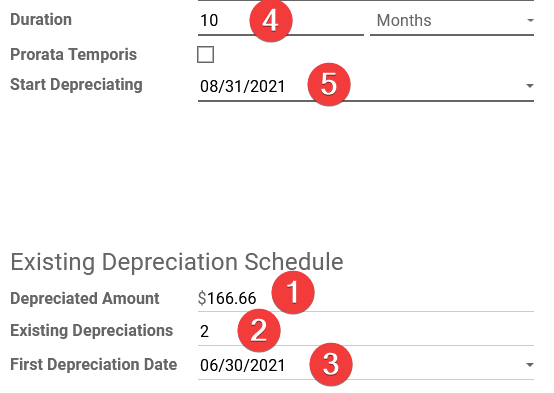Click the Start Depreciating date 08/31/2021

[x=242, y=86]
